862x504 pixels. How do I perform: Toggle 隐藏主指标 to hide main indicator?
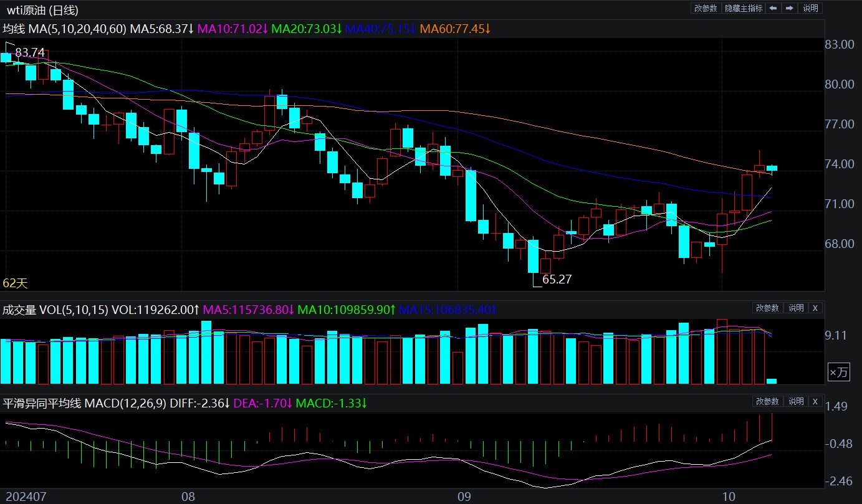pos(743,8)
